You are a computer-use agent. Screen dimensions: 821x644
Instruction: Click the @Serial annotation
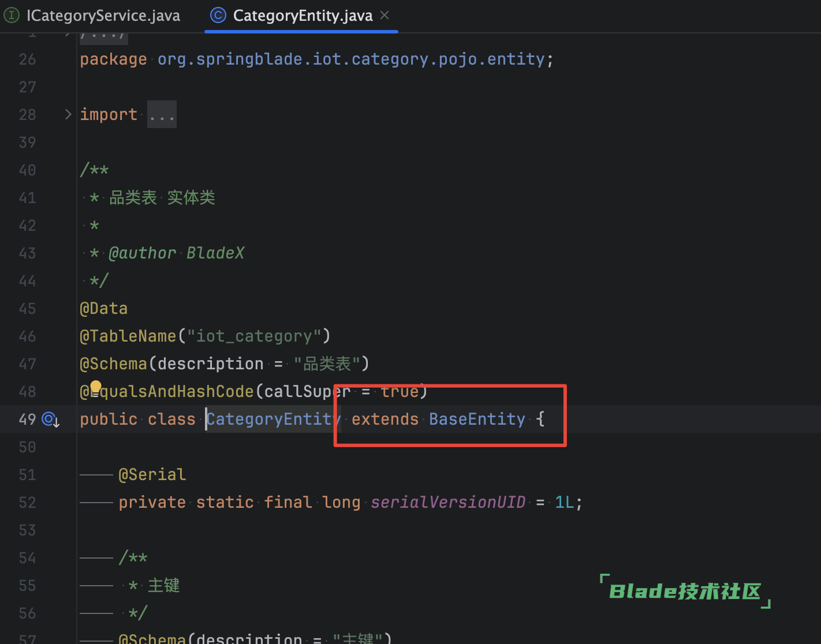152,475
